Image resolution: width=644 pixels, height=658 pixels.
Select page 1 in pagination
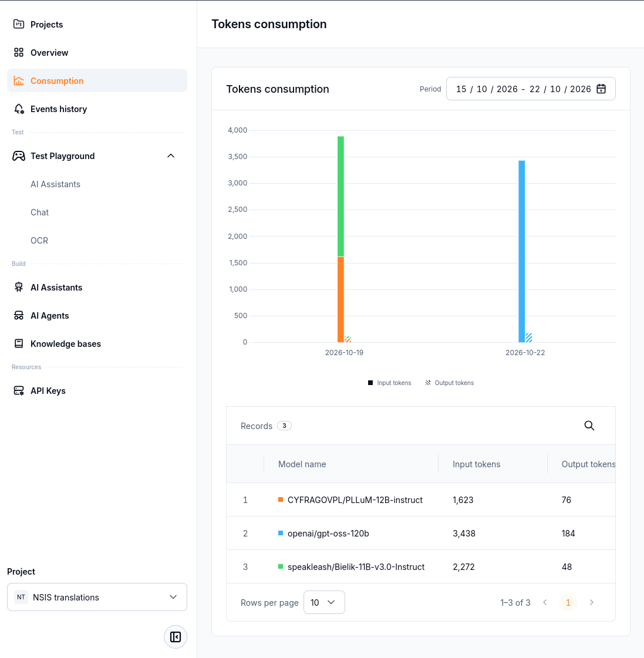pos(568,602)
